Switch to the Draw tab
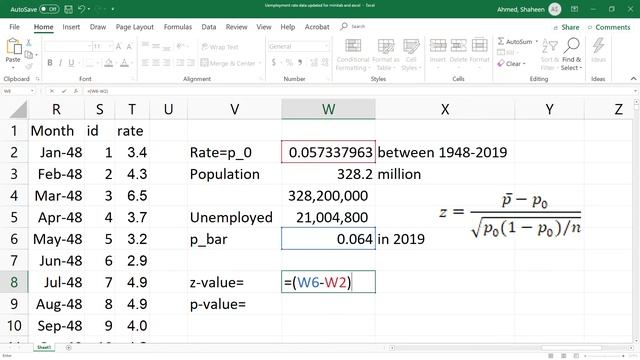 tap(98, 27)
